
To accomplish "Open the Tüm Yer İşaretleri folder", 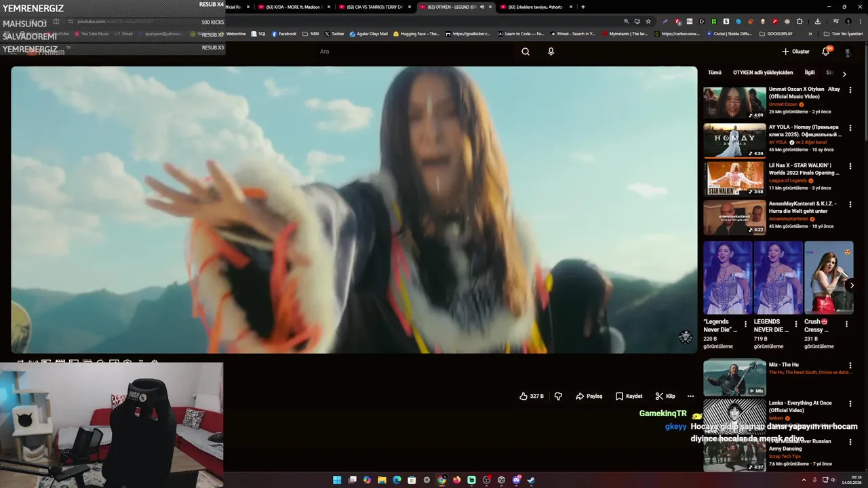I will (x=844, y=33).
